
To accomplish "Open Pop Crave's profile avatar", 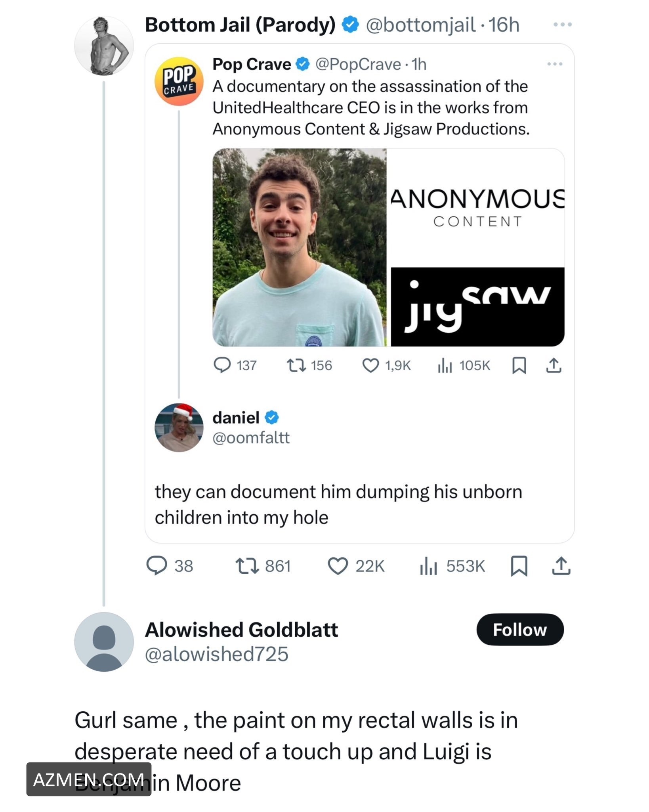I will [179, 81].
